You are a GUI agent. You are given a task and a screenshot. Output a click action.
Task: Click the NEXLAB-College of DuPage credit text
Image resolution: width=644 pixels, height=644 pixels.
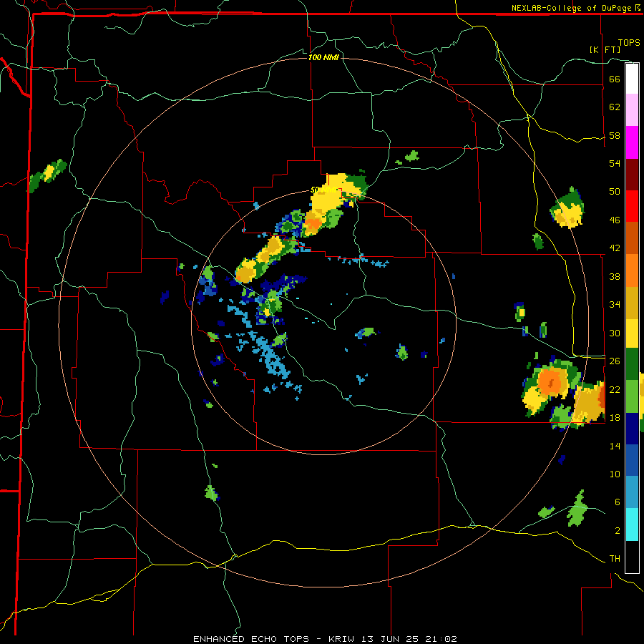coord(572,8)
